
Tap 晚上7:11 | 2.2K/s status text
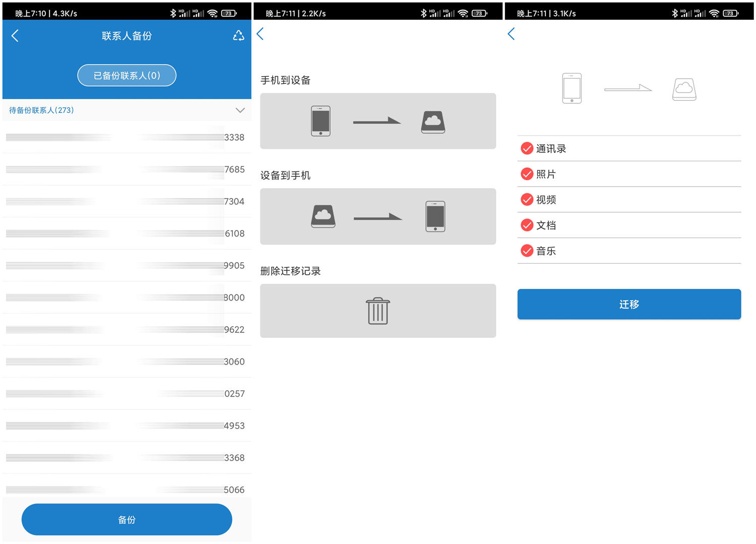[296, 14]
